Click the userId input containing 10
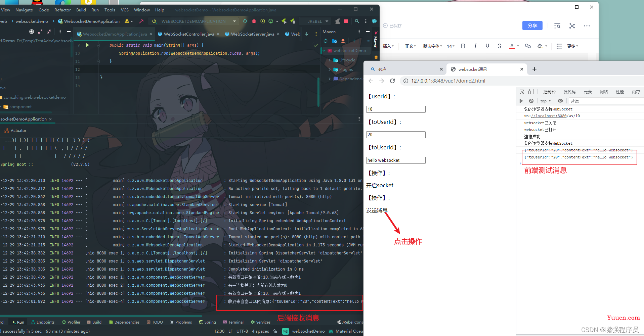 tap(396, 109)
